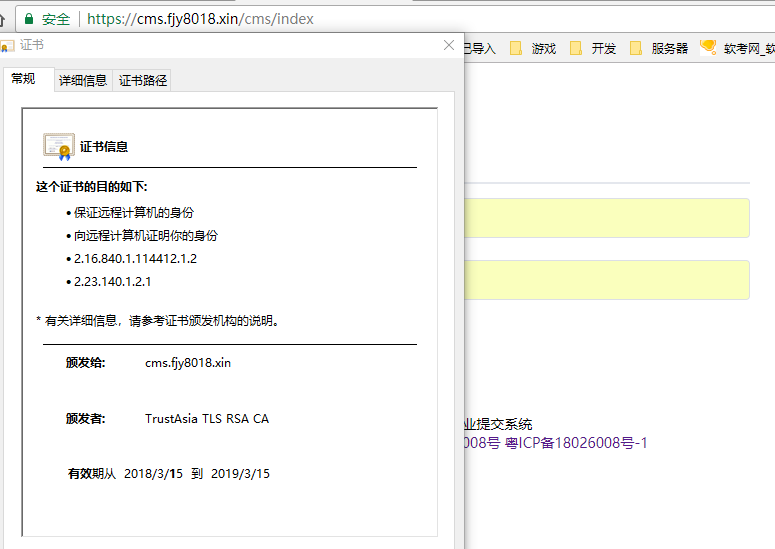The height and width of the screenshot is (549, 775).
Task: Open the 粤ICP备18026008号-1 link
Action: 576,442
